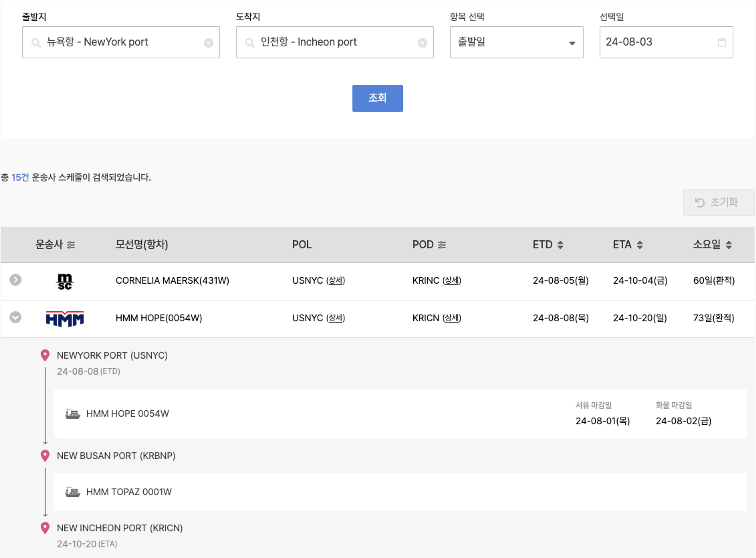The height and width of the screenshot is (558, 756).
Task: Click NEW BUSAN PORT (KRBNP) text
Action: click(116, 456)
